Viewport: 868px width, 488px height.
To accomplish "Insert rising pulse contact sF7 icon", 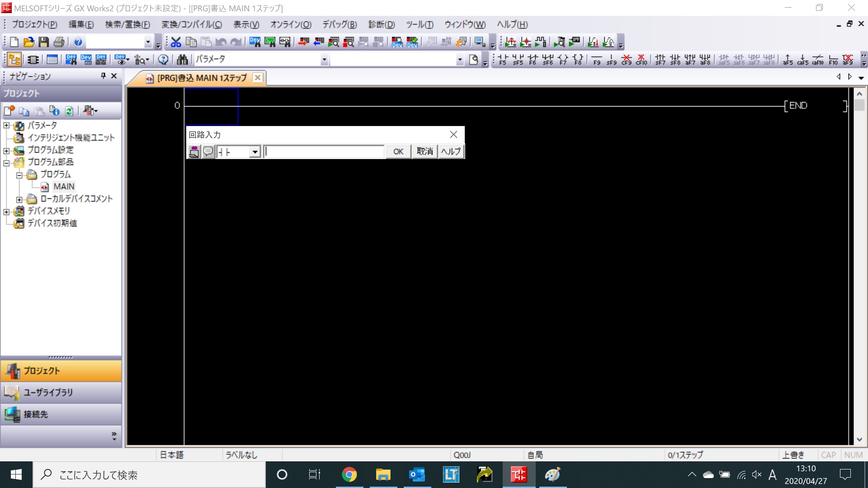I will 660,60.
